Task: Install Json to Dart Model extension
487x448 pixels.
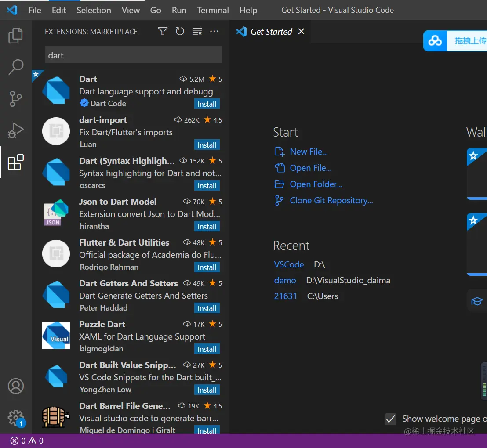Action: [207, 227]
